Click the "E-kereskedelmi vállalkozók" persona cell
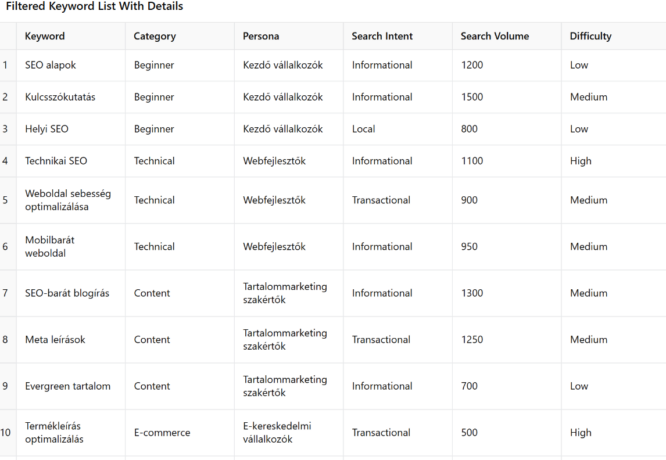 click(277, 433)
